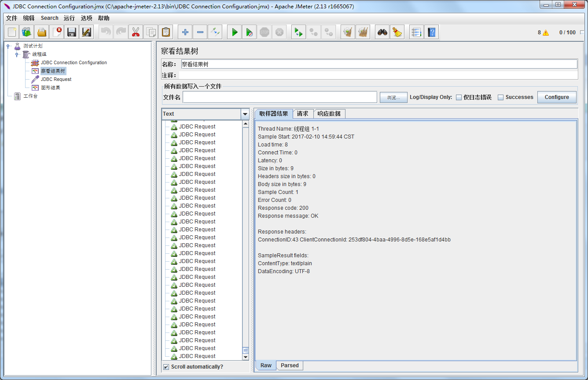Viewport: 588px width, 380px height.
Task: Open the Templates icon in toolbar
Action: point(27,32)
